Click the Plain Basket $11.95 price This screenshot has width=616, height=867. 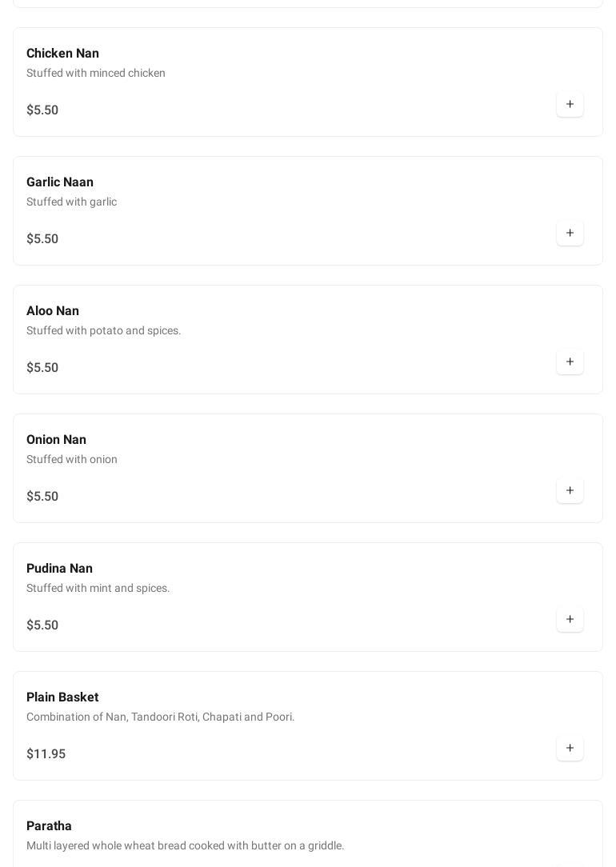tap(46, 754)
